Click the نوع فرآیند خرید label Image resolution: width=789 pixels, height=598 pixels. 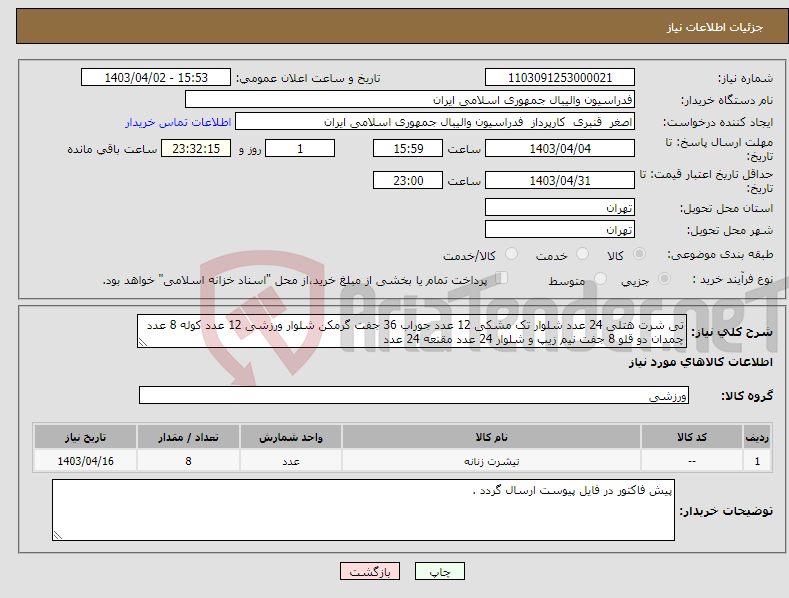[732, 279]
